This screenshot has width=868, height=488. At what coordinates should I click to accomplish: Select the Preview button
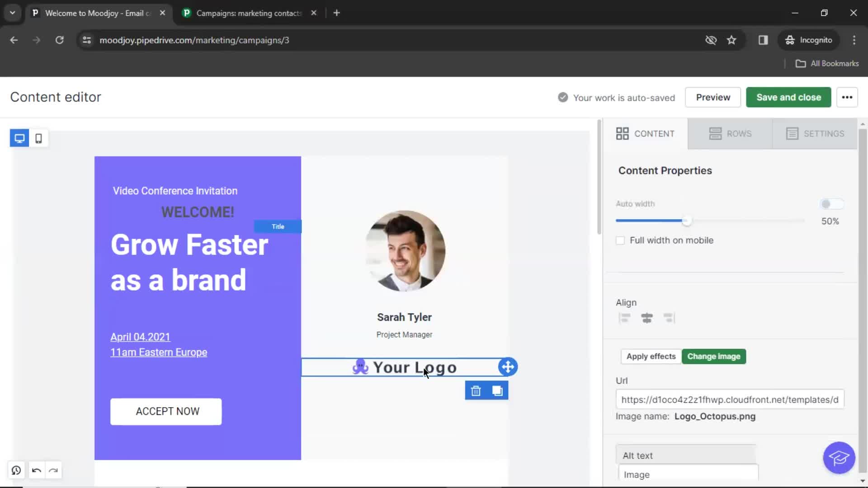[x=713, y=97]
